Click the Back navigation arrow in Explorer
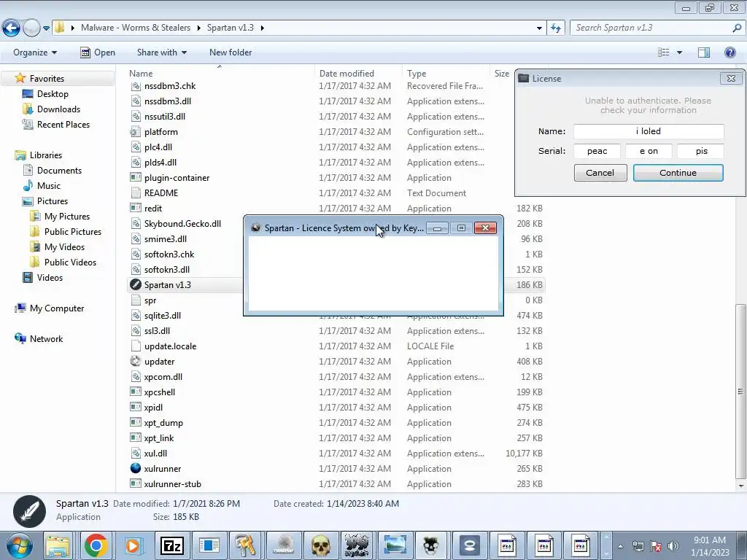747x560 pixels. coord(11,28)
